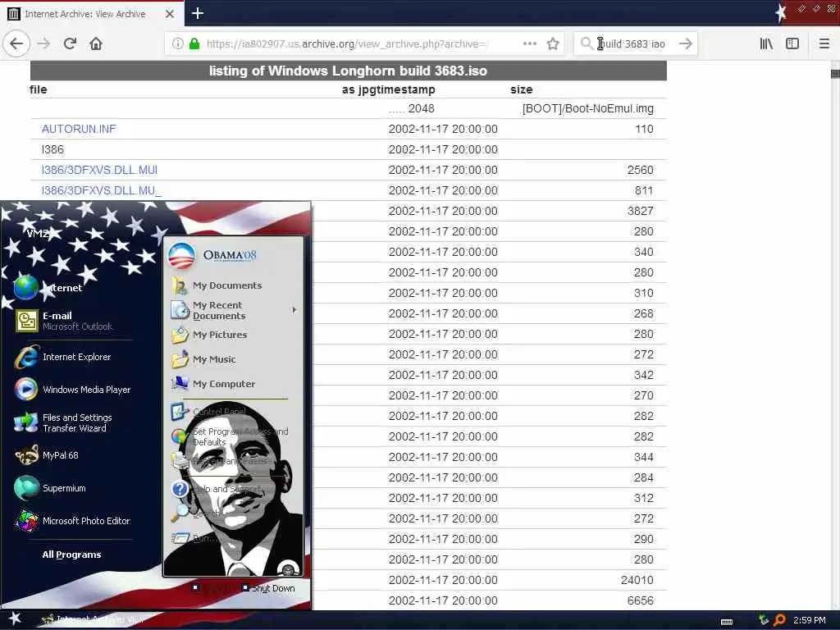
Task: Open the I386/3DFXVS.DLL.MU_ link
Action: (x=101, y=190)
